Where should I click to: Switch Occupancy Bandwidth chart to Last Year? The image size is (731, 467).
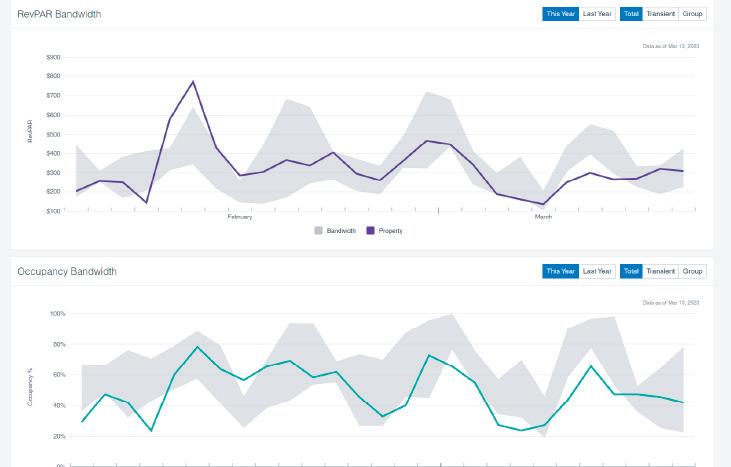point(597,271)
